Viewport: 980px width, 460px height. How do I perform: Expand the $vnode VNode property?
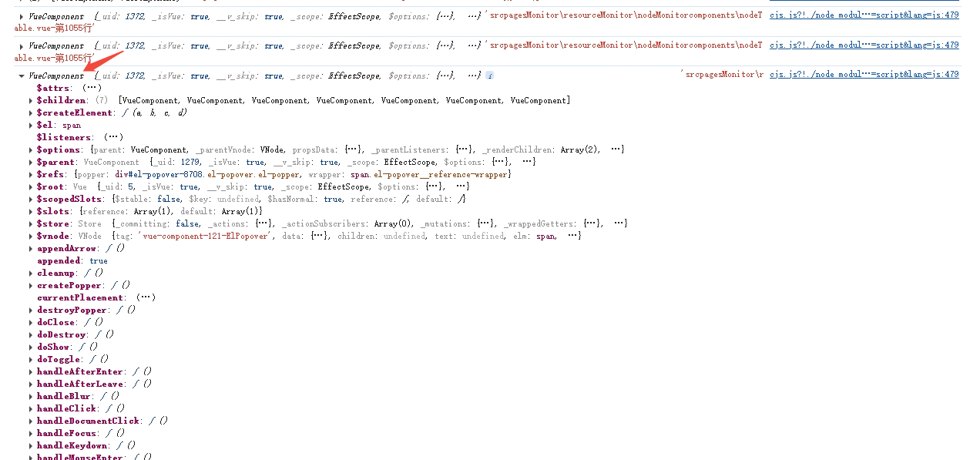click(31, 236)
